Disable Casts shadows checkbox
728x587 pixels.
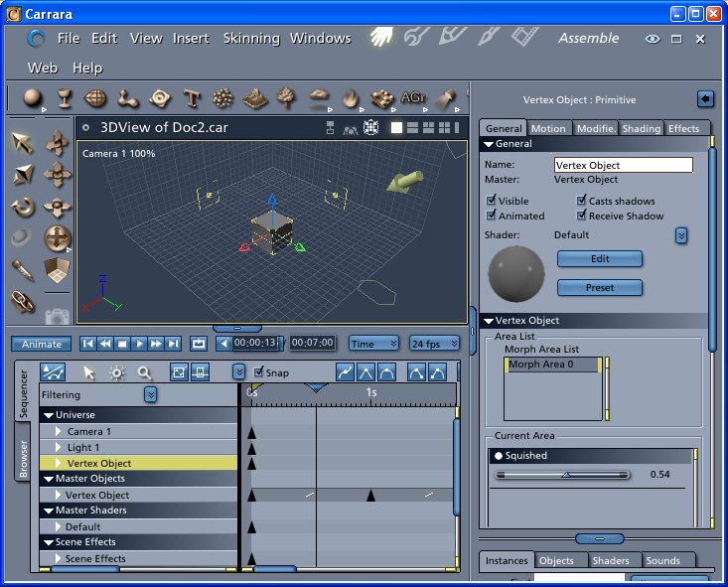(x=581, y=201)
